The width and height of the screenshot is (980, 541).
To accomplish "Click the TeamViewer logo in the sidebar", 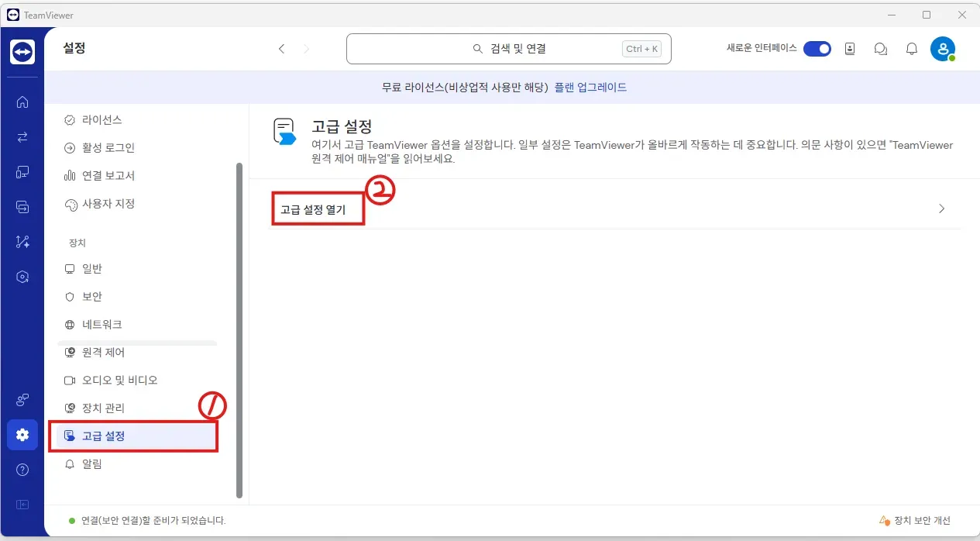I will pyautogui.click(x=22, y=52).
